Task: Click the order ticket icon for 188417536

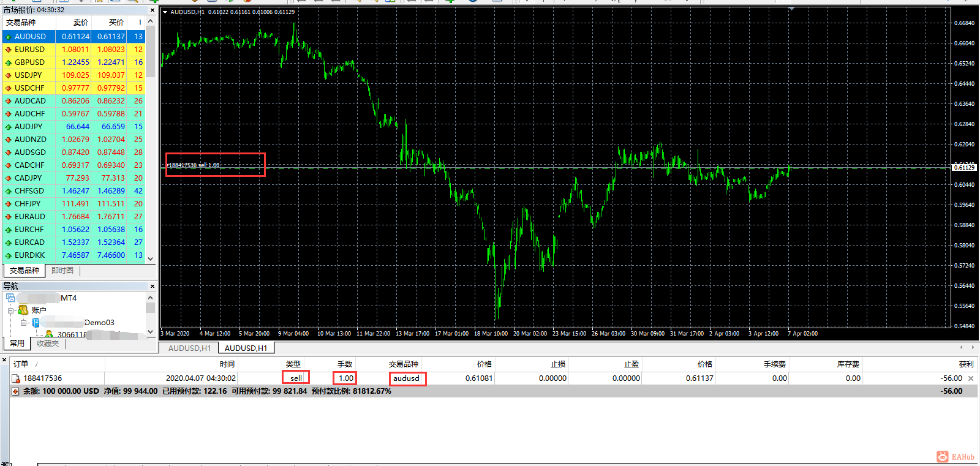Action: 16,378
